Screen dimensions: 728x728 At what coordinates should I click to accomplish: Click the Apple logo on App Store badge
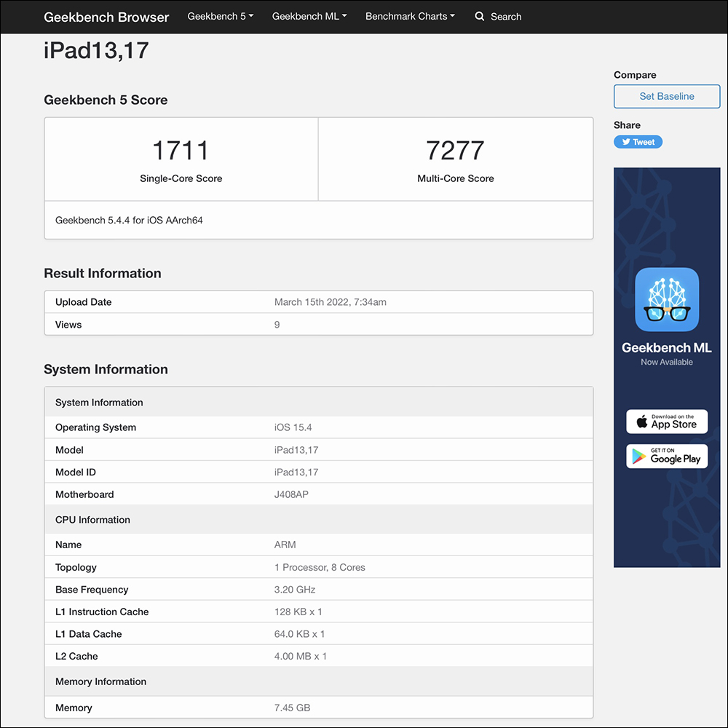tap(641, 422)
